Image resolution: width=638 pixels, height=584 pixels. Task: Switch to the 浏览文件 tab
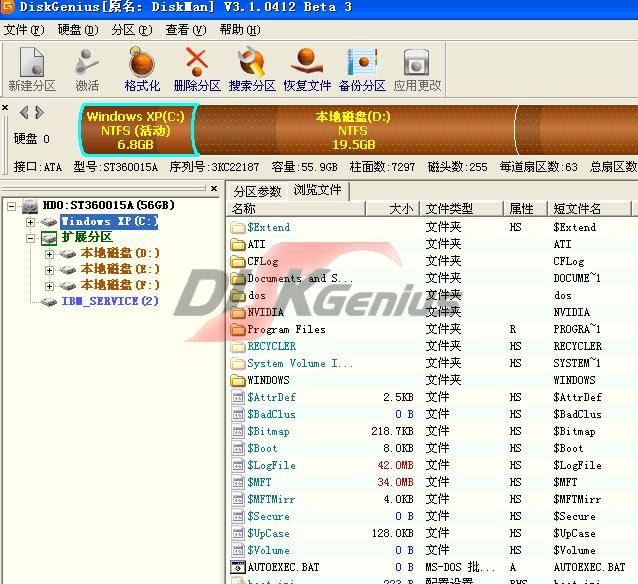[x=317, y=190]
